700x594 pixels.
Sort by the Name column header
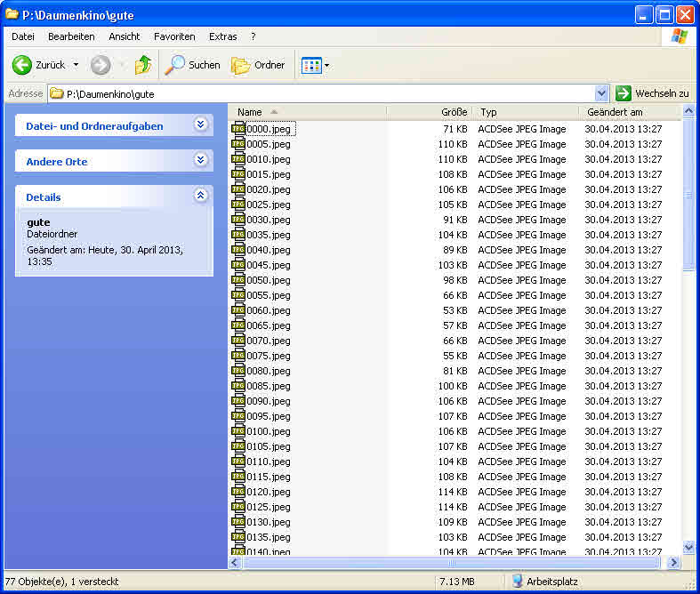308,112
